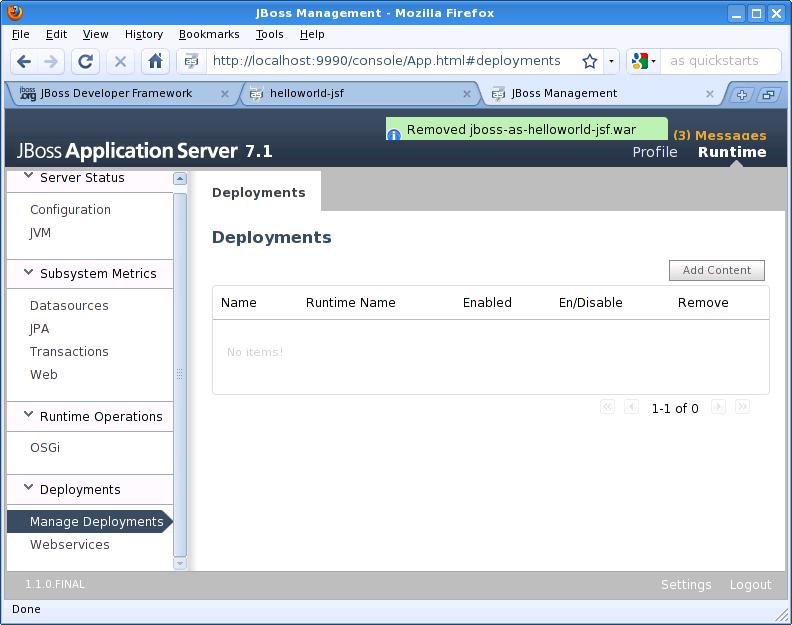Viewport: 792px width, 625px height.
Task: Open the Edit menu
Action: [56, 34]
